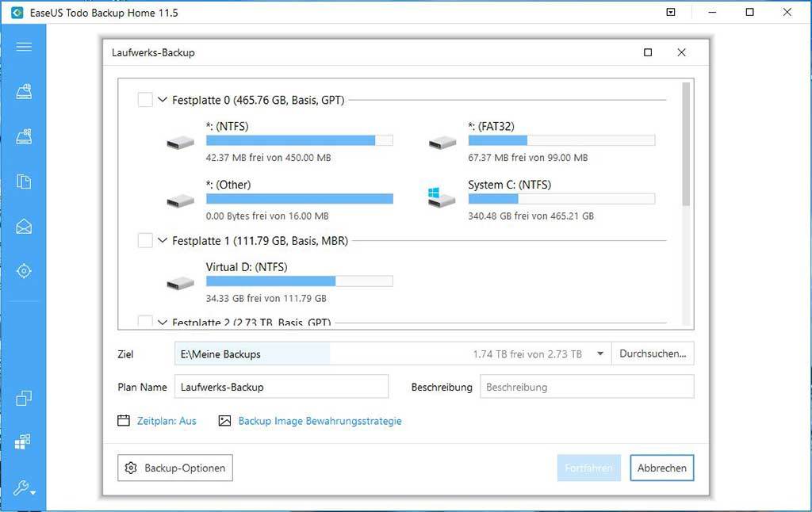Screen dimensions: 812x512
Task: Click gear icon on Backup-Optionen button
Action: pyautogui.click(x=131, y=468)
